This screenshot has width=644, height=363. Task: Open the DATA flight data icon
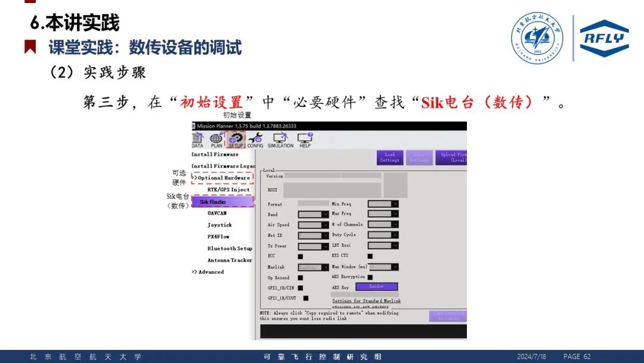point(197,139)
